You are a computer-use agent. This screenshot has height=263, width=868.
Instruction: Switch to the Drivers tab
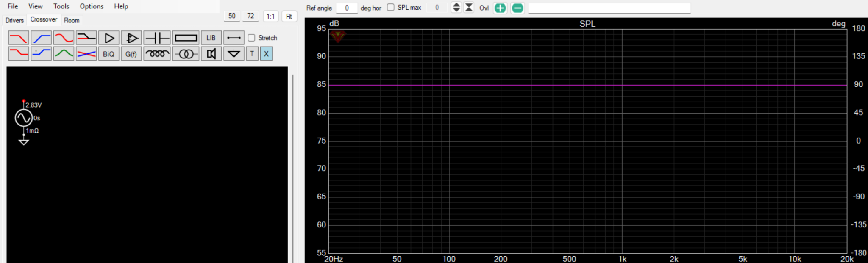coord(14,20)
